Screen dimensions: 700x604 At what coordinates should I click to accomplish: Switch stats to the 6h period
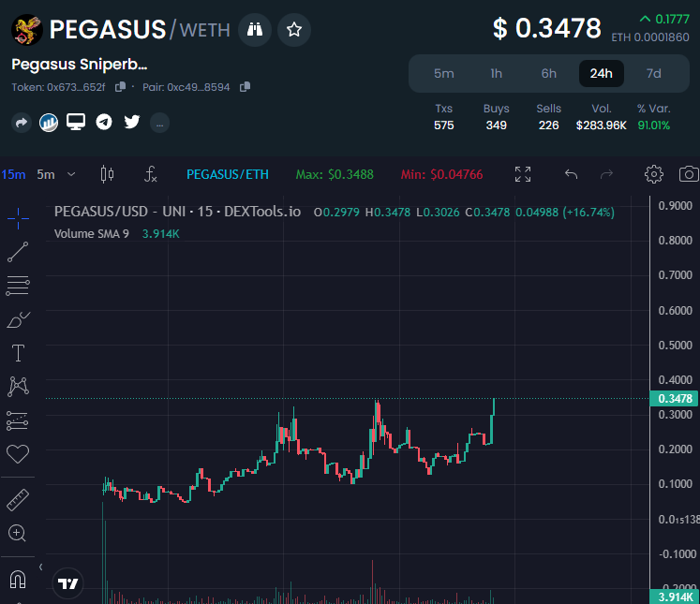(x=548, y=74)
